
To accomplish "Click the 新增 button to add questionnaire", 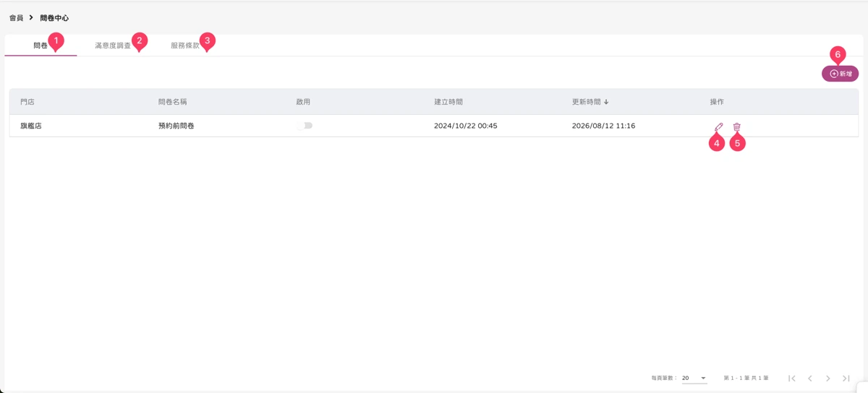I will point(840,74).
